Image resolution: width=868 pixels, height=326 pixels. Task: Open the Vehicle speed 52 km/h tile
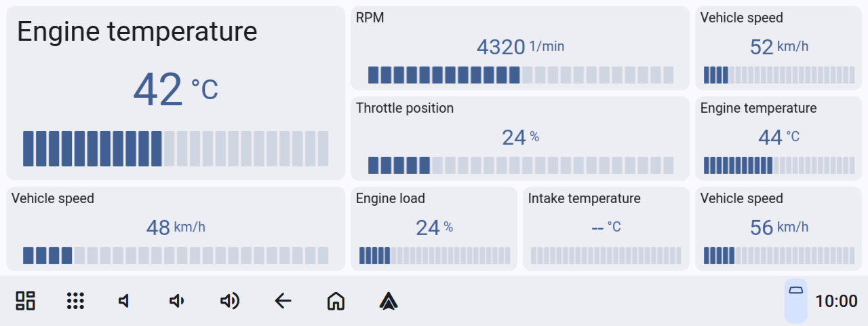tap(778, 48)
